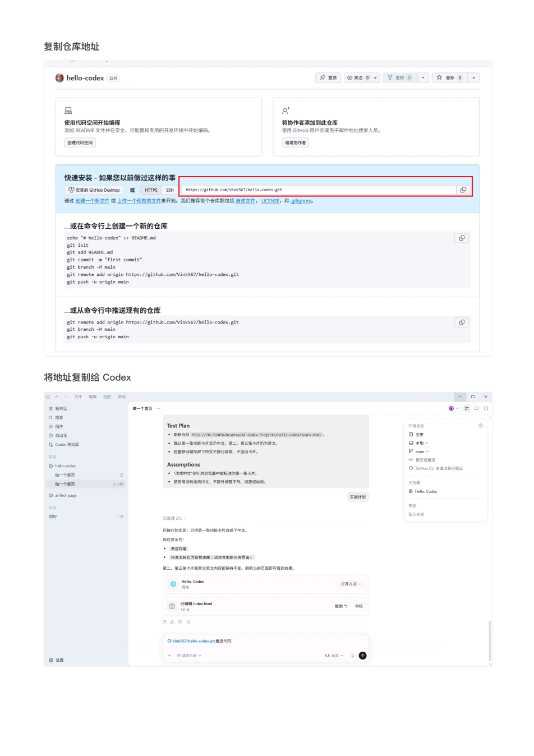Screen dimensions: 534x756
Task: Copy the hello-codex.git repository URL
Action: [x=463, y=190]
